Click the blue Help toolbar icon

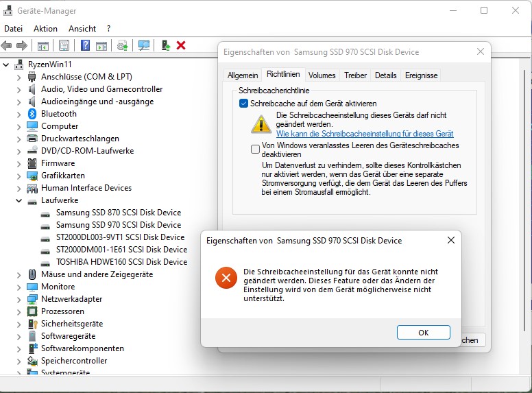click(85, 45)
